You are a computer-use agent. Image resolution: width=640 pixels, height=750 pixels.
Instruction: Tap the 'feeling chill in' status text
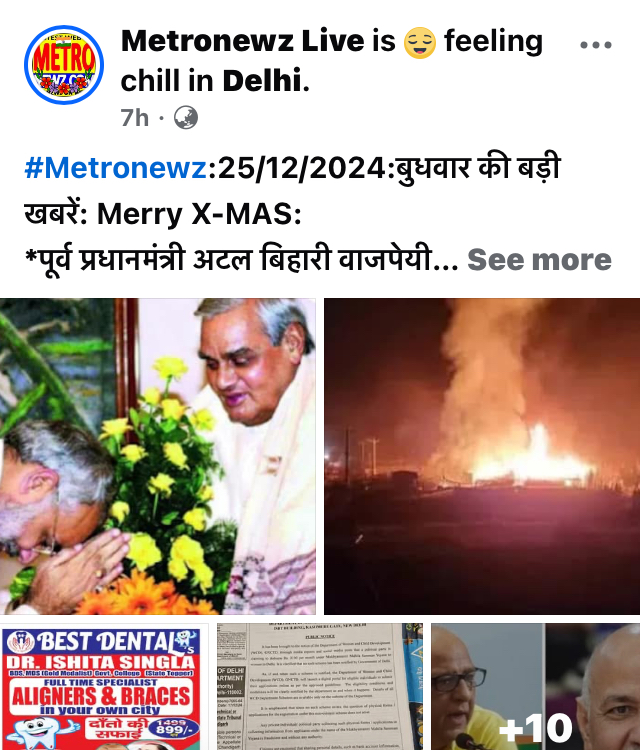(x=332, y=61)
